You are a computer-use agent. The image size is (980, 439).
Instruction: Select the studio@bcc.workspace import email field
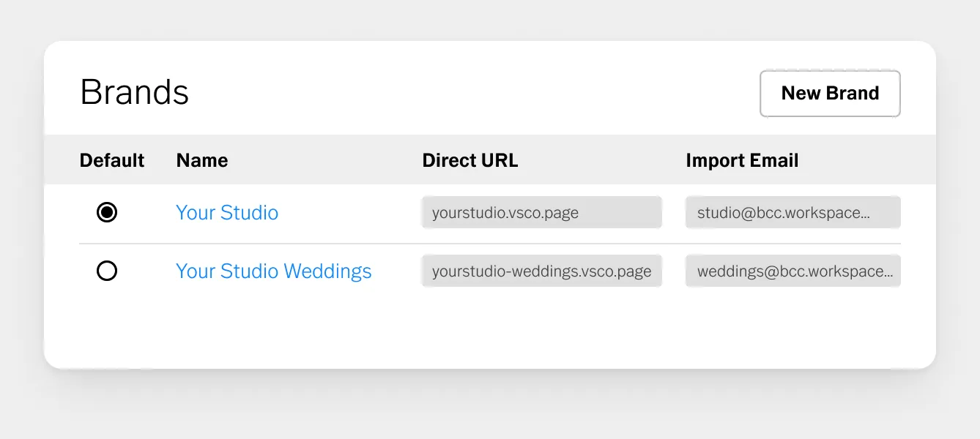(793, 213)
